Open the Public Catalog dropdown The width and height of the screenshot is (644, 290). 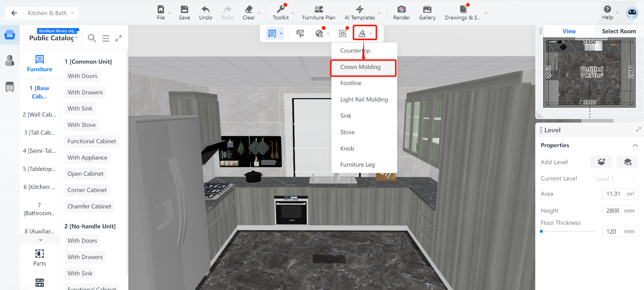(53, 38)
